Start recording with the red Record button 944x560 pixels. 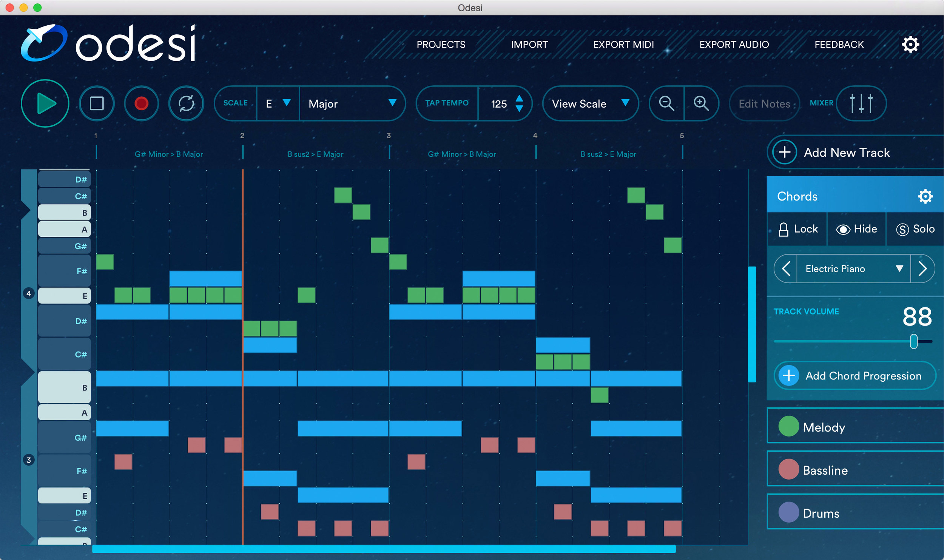(141, 103)
